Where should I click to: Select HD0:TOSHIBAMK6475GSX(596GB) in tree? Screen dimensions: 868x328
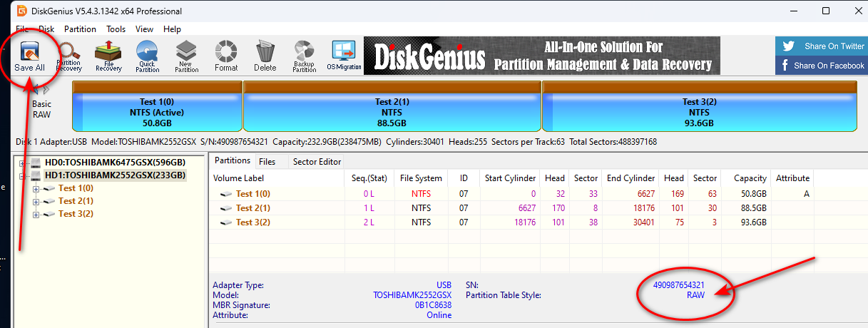click(x=115, y=163)
